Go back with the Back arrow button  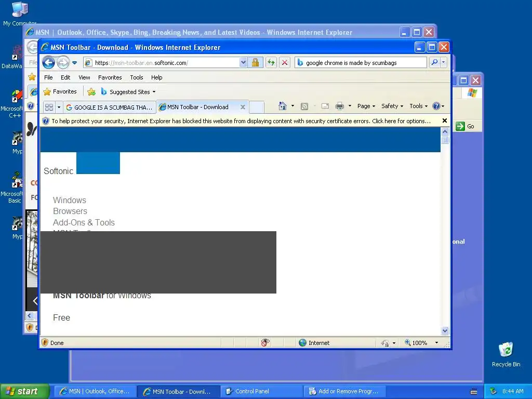point(48,62)
